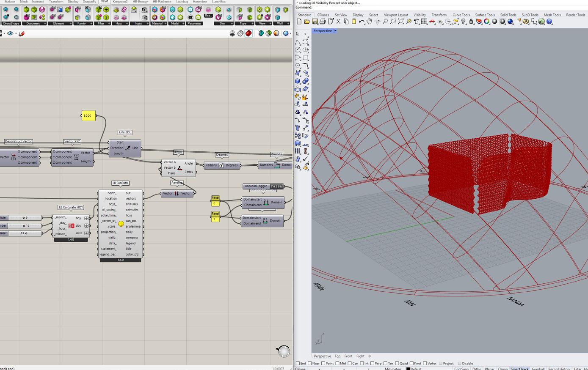
Task: Click the Grasshopper sketch pen icon
Action: coord(22,33)
